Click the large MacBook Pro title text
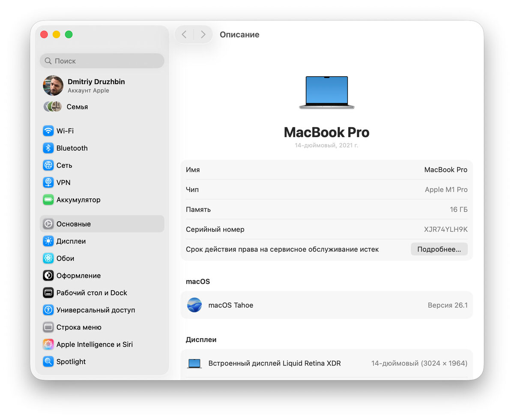 (326, 132)
